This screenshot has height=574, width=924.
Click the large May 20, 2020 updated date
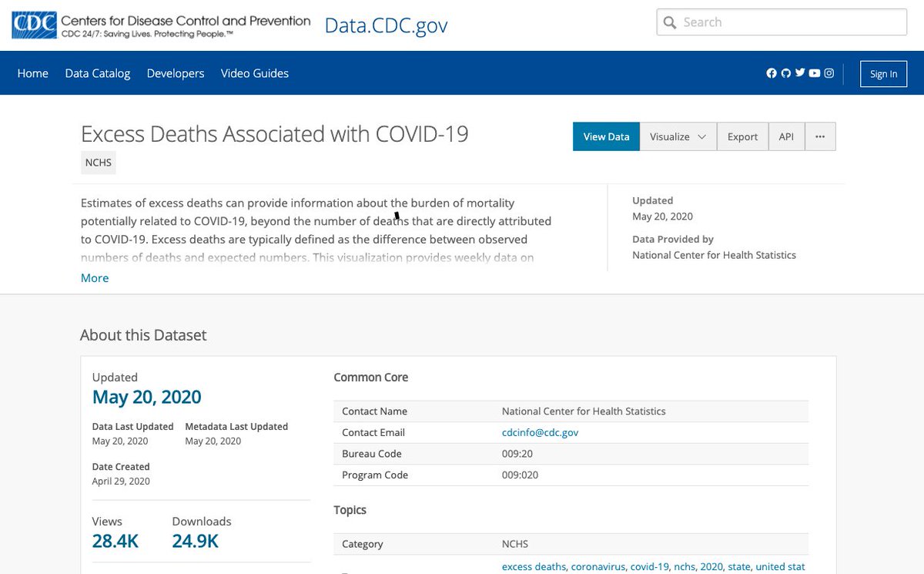click(146, 397)
